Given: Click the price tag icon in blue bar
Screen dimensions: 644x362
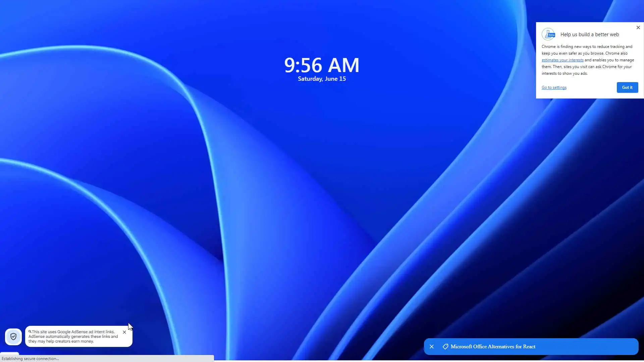Looking at the screenshot, I should tap(445, 347).
